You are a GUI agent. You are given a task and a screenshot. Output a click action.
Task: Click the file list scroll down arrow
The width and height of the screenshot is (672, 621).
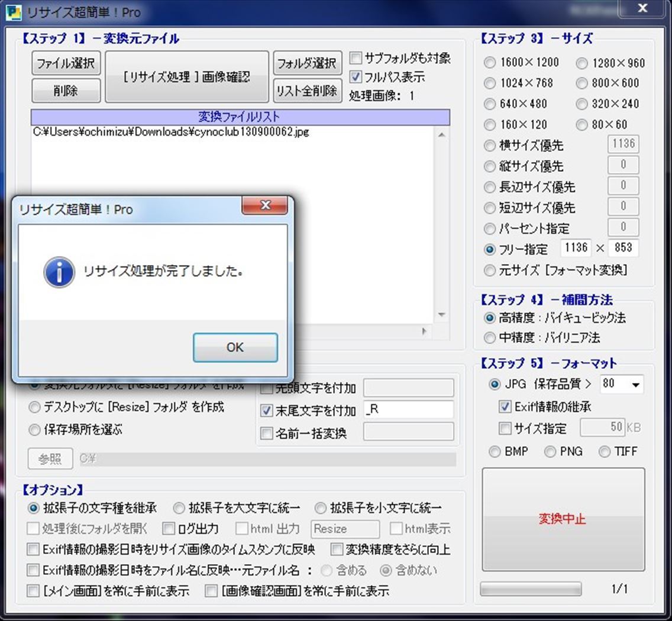(441, 315)
